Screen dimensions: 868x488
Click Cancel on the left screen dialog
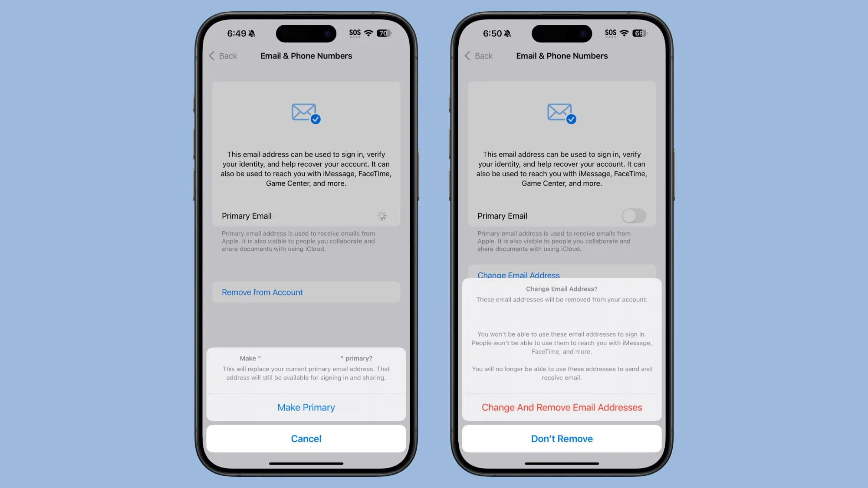pyautogui.click(x=306, y=439)
